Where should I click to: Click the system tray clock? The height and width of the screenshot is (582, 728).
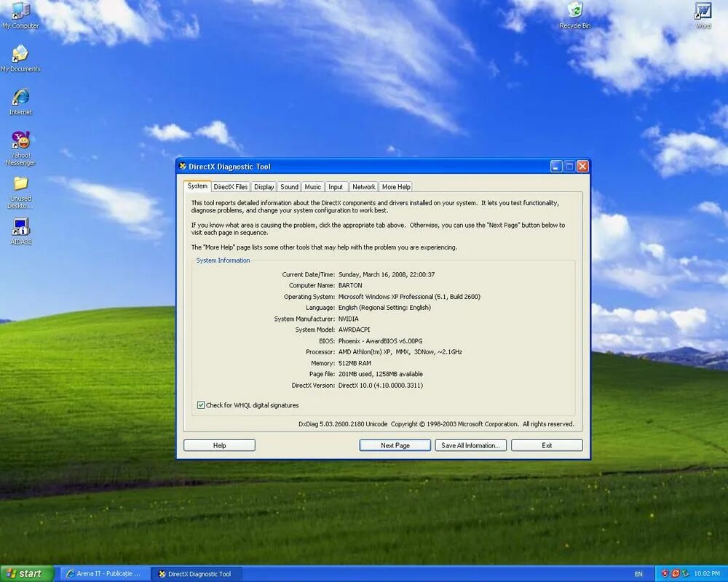pyautogui.click(x=707, y=574)
